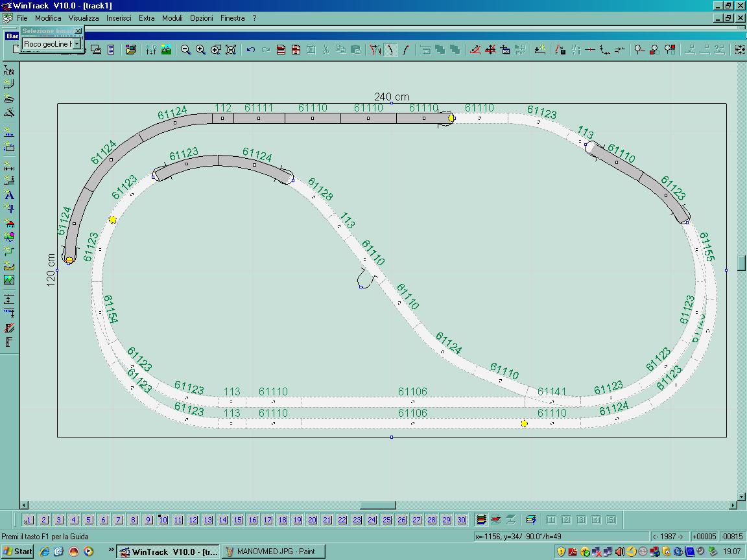Select the turnout Y-track tool icon
The height and width of the screenshot is (560, 747).
[375, 49]
